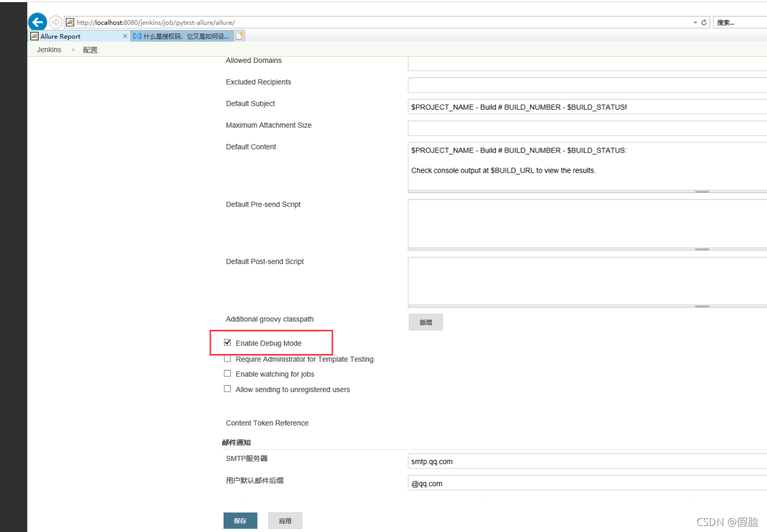Screen dimensions: 767x532
Task: Go back with the browser back arrow
Action: (38, 22)
